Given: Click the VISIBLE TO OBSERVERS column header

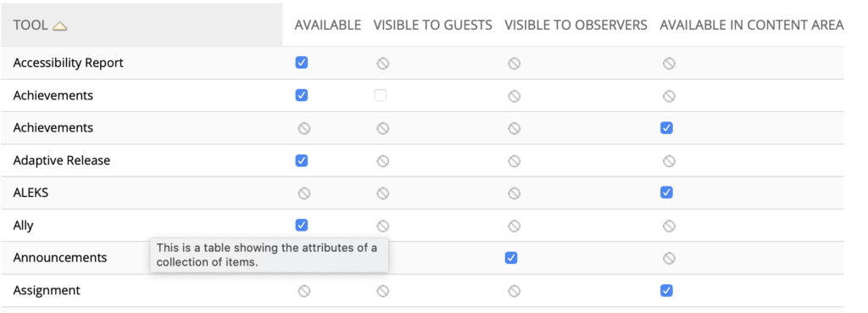Looking at the screenshot, I should [576, 25].
